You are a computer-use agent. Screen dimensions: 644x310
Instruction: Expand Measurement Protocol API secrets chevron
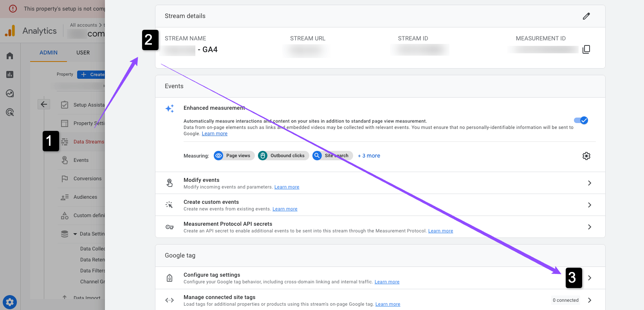pyautogui.click(x=590, y=227)
